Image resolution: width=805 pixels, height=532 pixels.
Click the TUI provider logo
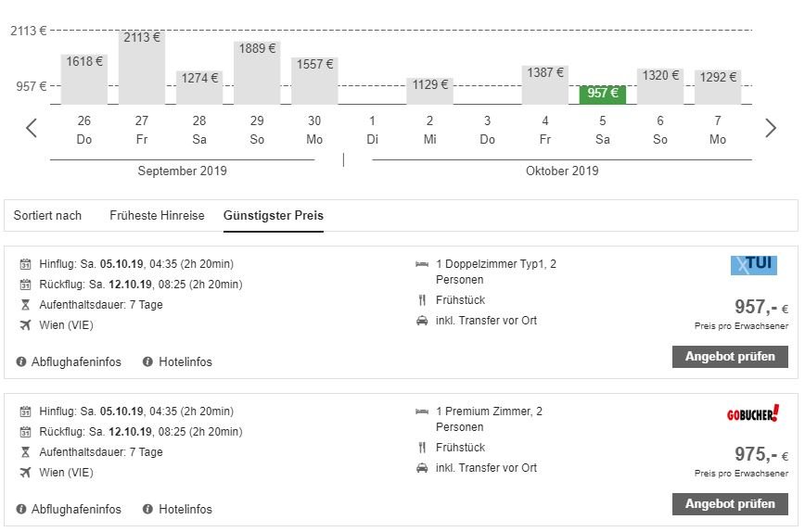tap(753, 265)
